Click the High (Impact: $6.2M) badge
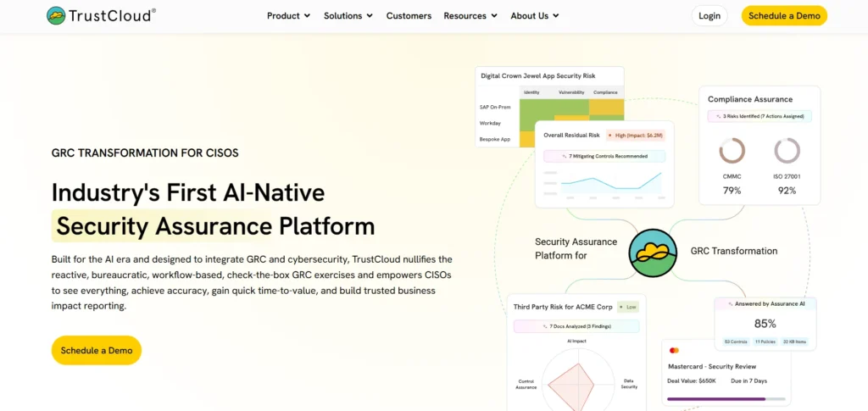 point(636,135)
